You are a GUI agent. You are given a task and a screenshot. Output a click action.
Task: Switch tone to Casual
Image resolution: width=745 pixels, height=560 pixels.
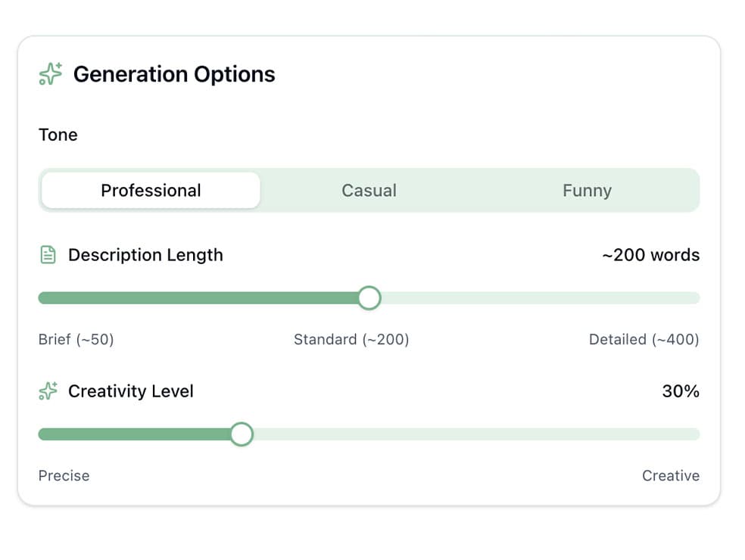coord(369,190)
